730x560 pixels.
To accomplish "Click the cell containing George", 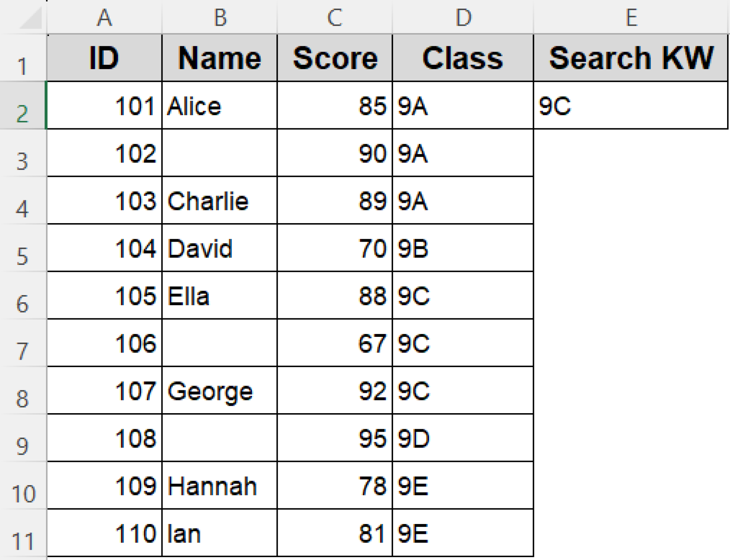I will (x=220, y=391).
